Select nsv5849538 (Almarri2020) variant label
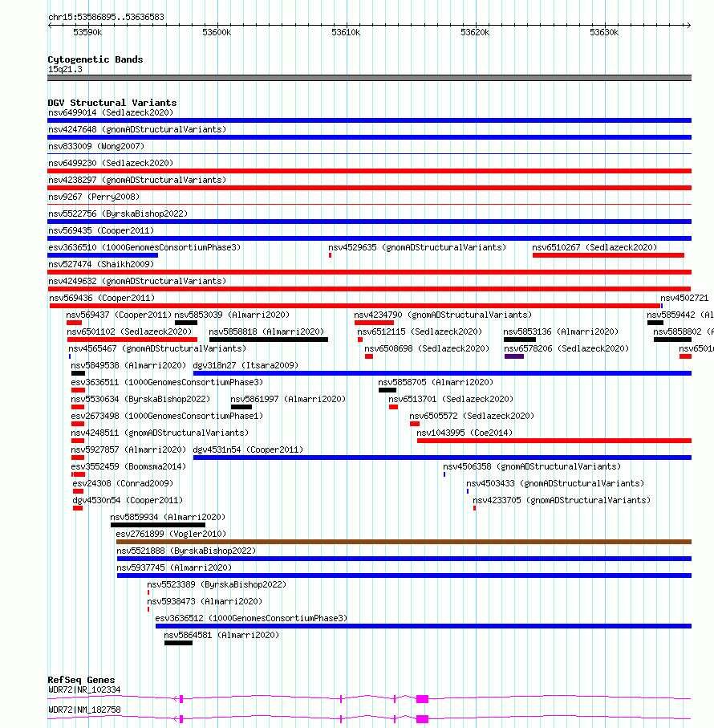 (128, 365)
